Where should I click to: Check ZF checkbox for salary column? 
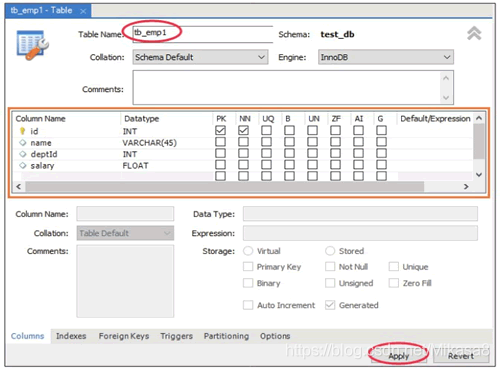coord(335,165)
